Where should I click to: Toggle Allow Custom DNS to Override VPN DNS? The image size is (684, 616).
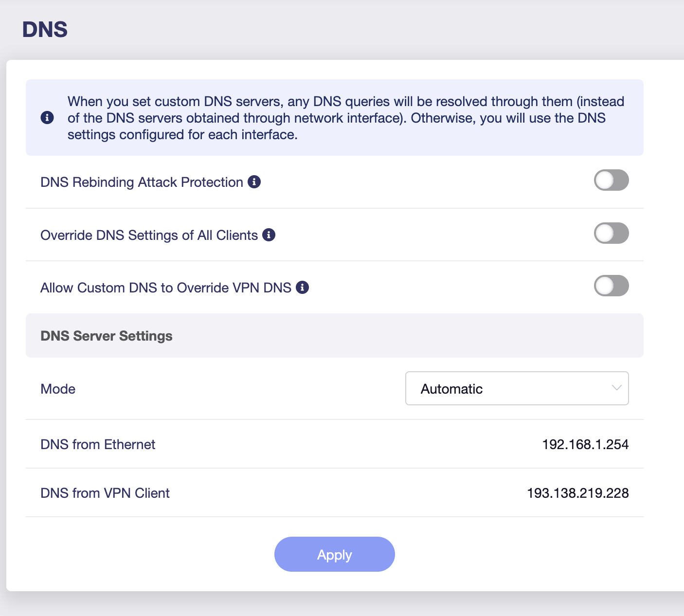pos(611,286)
